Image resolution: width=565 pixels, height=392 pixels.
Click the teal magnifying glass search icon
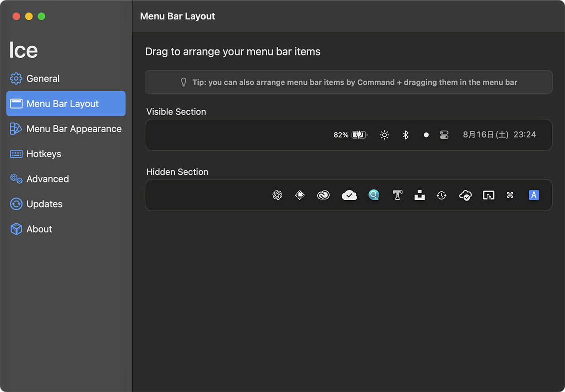(x=373, y=195)
